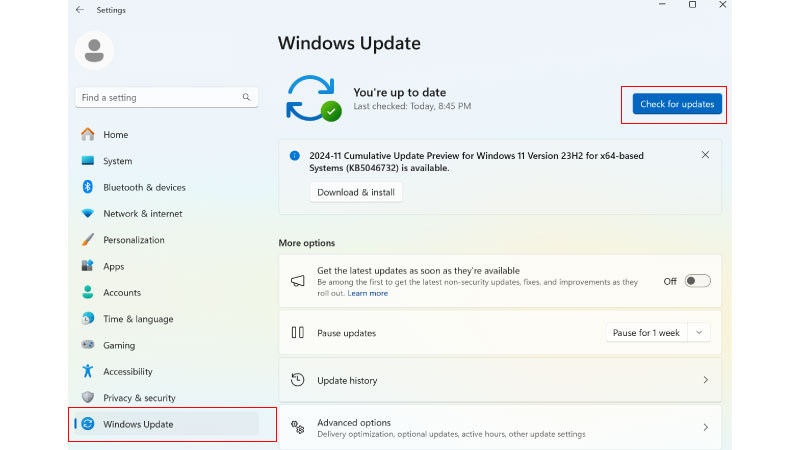Click the Gaming controller icon
The width and height of the screenshot is (800, 450).
click(88, 345)
